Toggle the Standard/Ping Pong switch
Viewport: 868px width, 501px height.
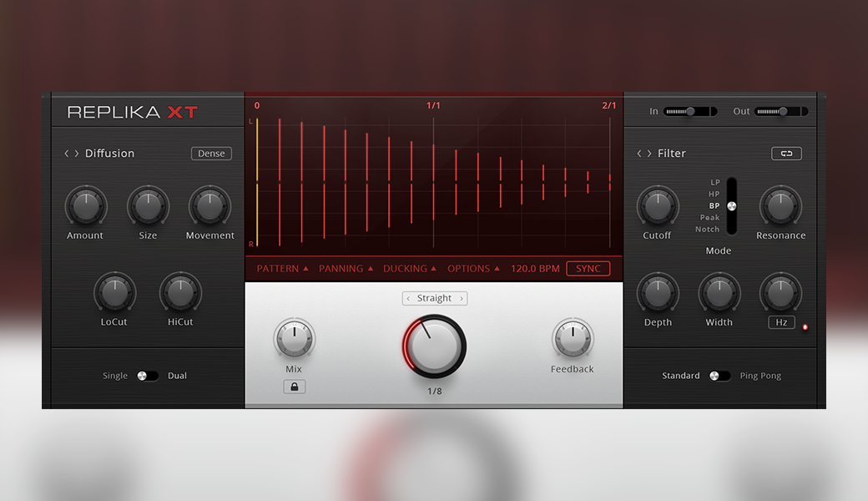coord(719,376)
